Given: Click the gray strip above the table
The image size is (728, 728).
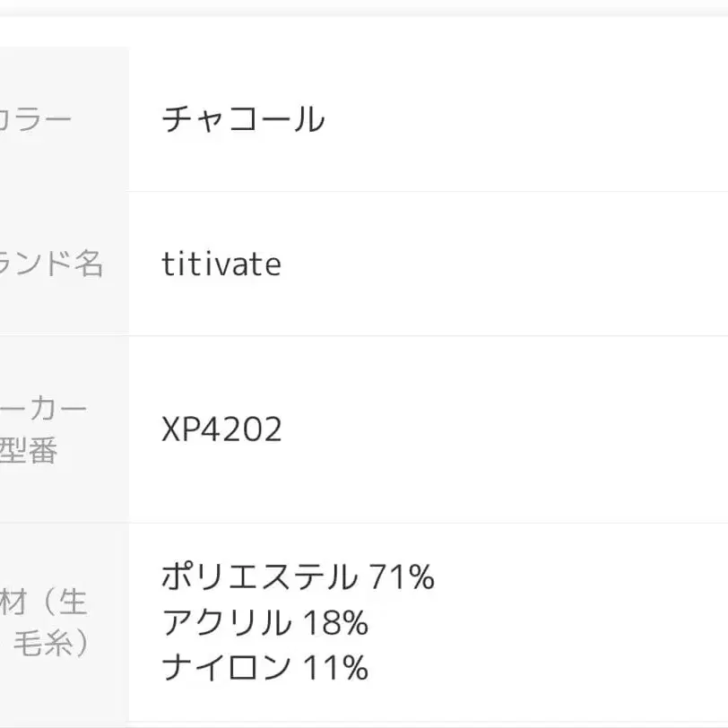Looking at the screenshot, I should 364,11.
